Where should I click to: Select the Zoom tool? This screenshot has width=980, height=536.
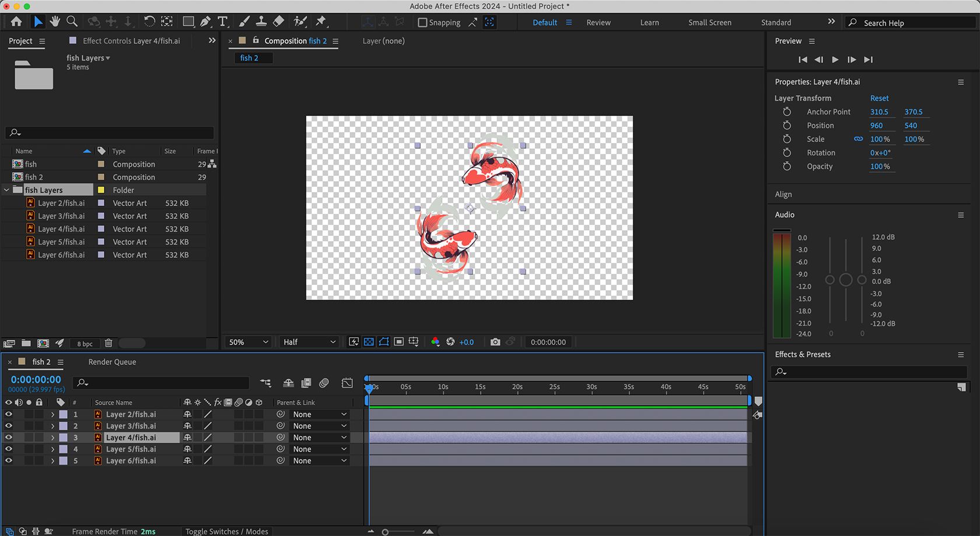(72, 22)
